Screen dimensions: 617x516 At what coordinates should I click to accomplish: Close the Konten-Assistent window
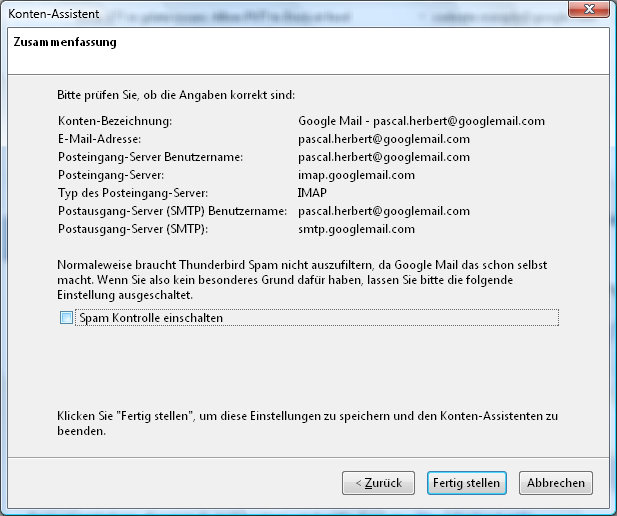(589, 9)
